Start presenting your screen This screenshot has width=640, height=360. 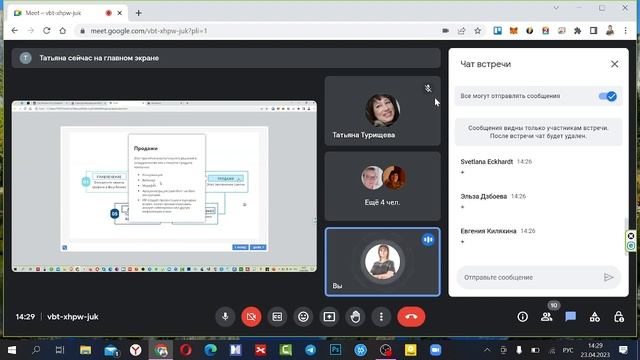329,317
